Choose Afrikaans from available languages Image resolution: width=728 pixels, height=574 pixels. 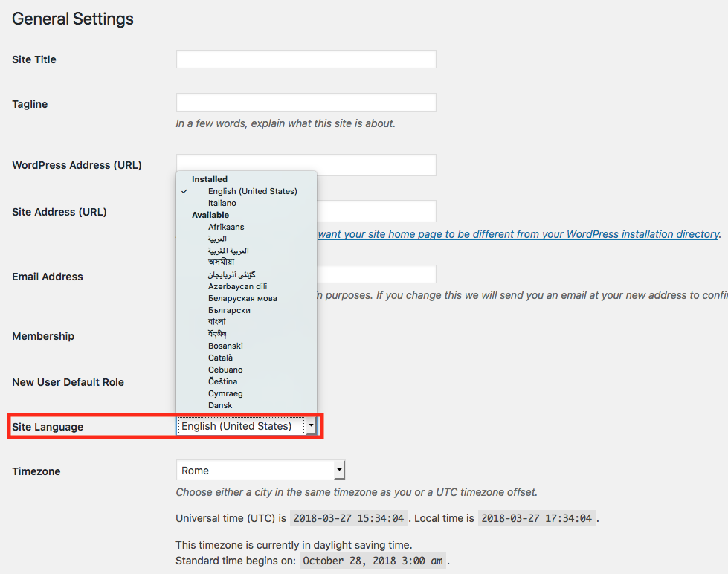tap(226, 227)
